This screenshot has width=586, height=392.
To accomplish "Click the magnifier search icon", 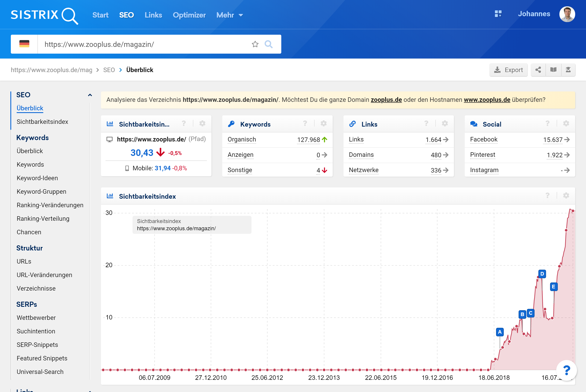I will tap(268, 44).
